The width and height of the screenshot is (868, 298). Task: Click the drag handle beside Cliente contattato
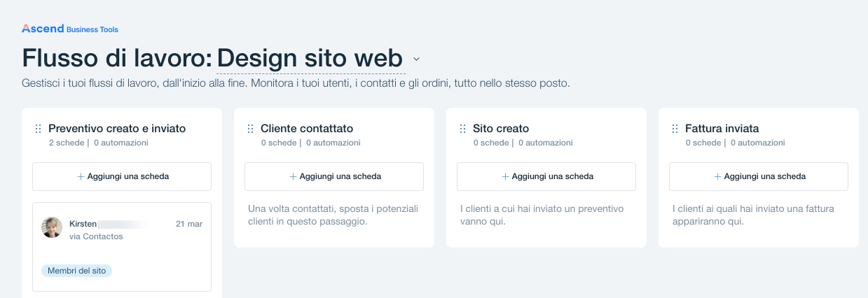[251, 129]
